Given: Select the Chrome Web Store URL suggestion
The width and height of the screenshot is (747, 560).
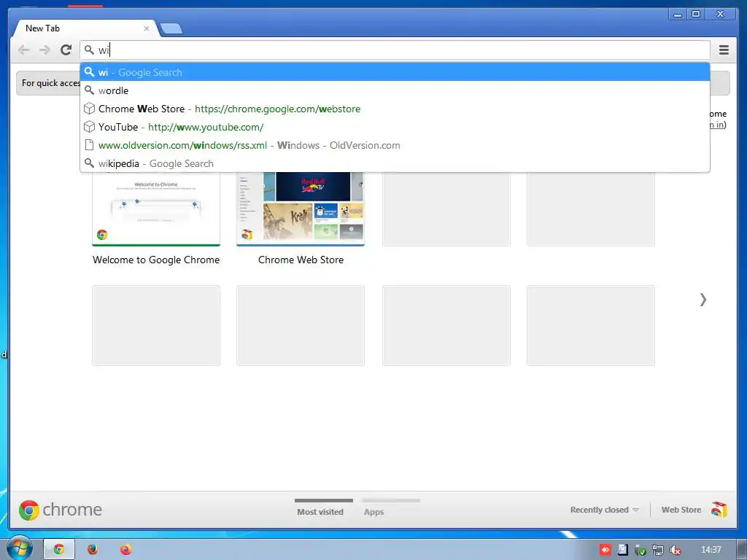Looking at the screenshot, I should 395,109.
